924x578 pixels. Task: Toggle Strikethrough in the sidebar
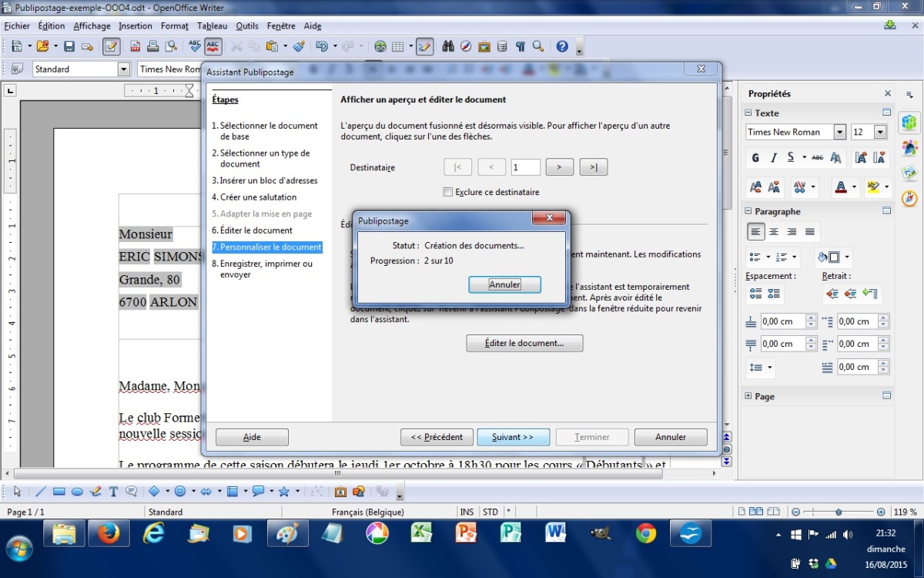(x=818, y=158)
